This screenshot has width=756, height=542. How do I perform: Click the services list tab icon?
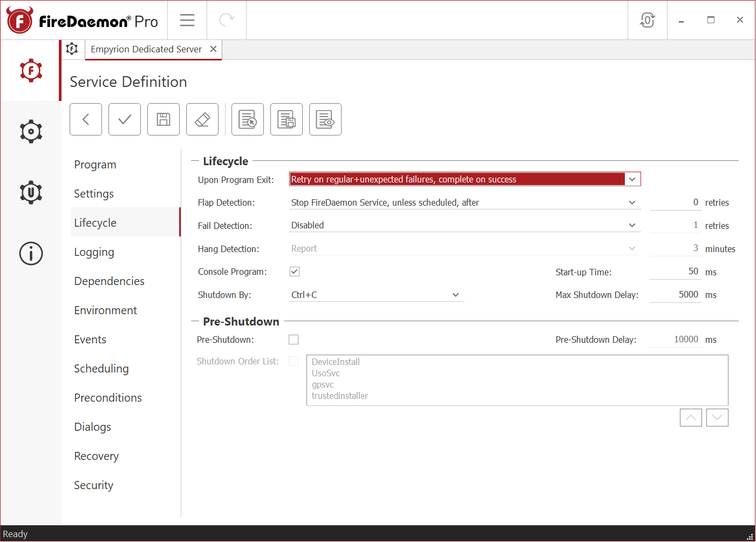(x=72, y=49)
